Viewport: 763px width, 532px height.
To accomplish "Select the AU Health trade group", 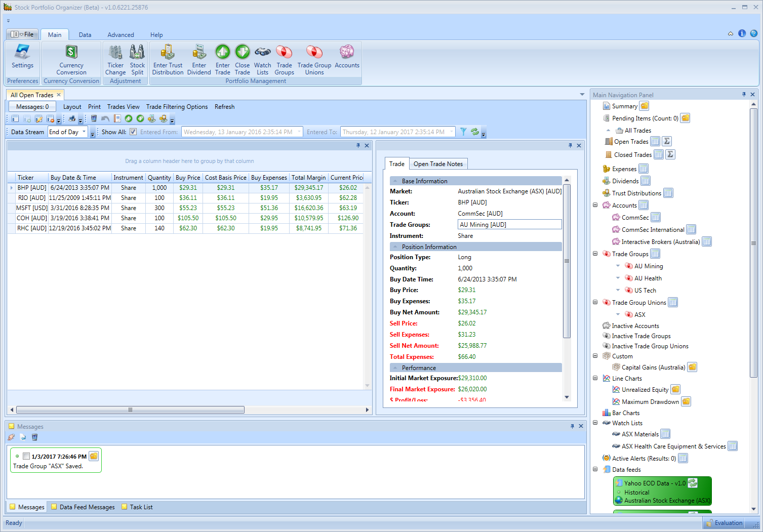I will point(649,278).
